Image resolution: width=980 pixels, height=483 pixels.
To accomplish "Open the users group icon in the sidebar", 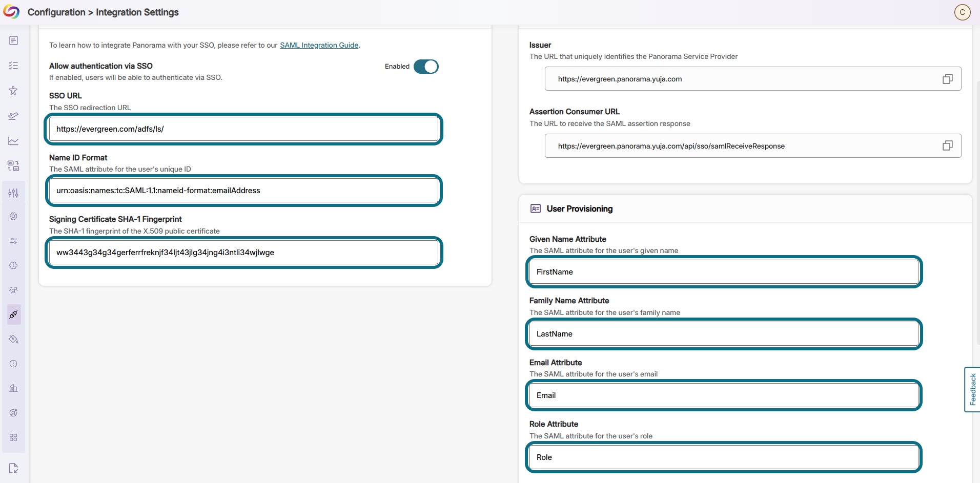I will (13, 290).
